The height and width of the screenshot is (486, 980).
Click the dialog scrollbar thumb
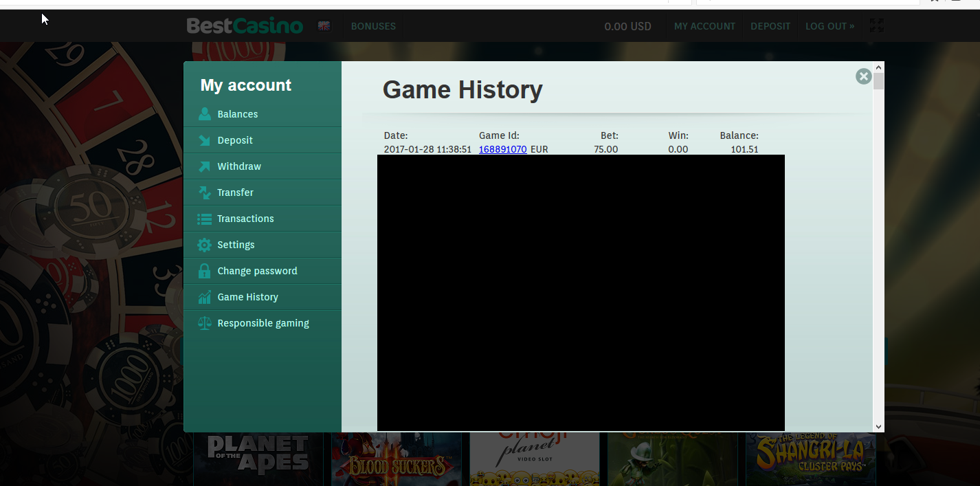[x=878, y=81]
